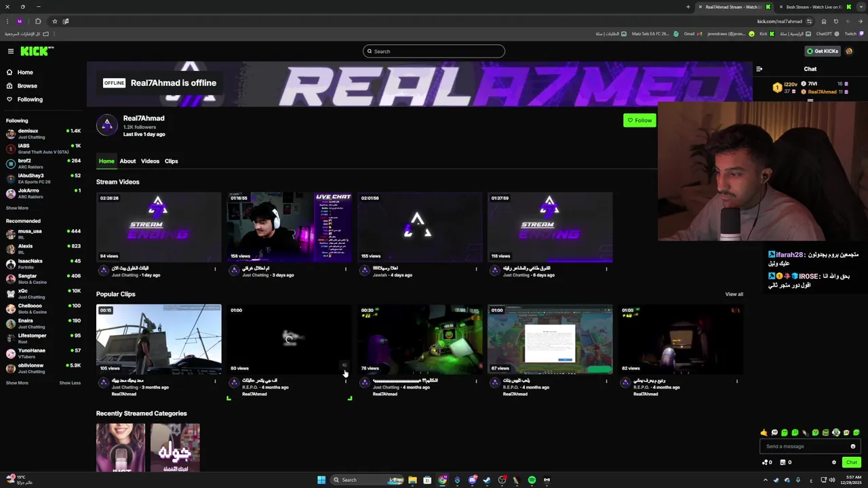Screen dimensions: 868x488
Task: Open the Windows Start menu
Action: tap(321, 480)
